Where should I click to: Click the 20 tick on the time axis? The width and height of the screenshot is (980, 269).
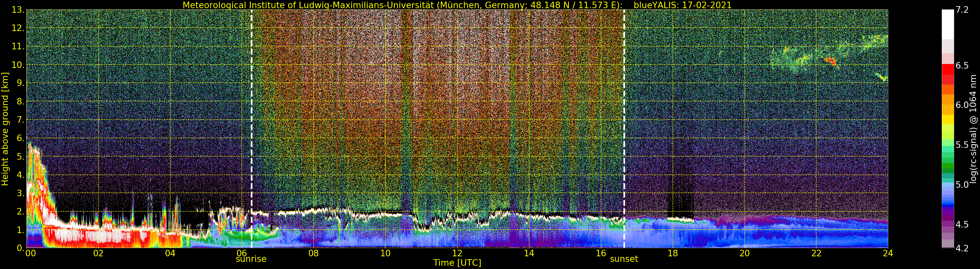click(744, 253)
